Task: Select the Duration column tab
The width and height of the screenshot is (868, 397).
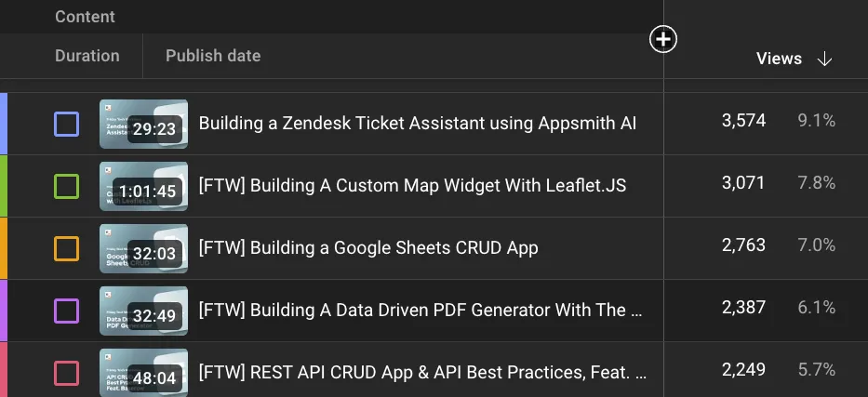Action: [87, 56]
